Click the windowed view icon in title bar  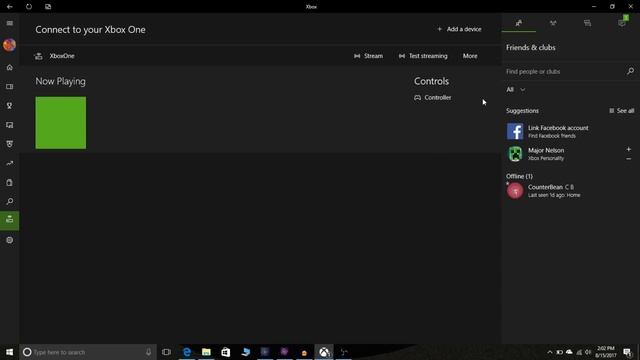tap(48, 7)
